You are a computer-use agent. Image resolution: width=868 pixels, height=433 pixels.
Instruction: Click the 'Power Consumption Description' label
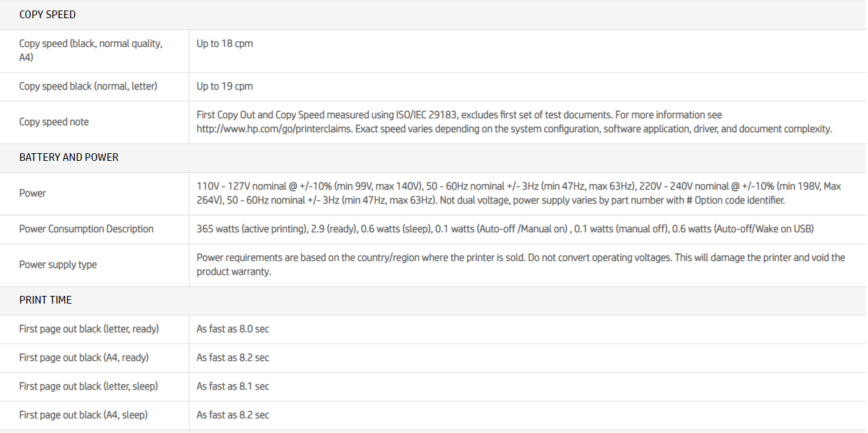click(x=86, y=229)
